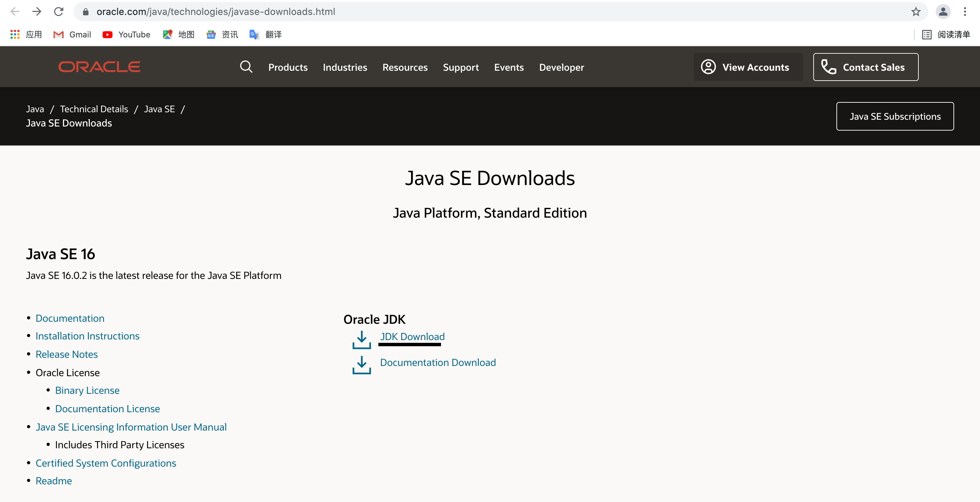Open the Support menu
This screenshot has width=980, height=502.
point(461,67)
